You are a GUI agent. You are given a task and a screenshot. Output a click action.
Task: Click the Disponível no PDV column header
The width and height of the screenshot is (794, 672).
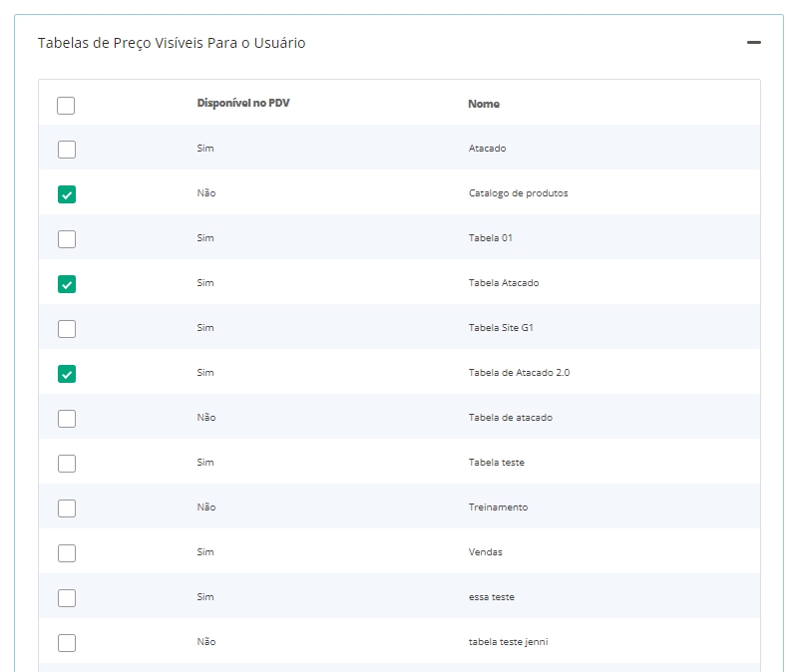243,104
